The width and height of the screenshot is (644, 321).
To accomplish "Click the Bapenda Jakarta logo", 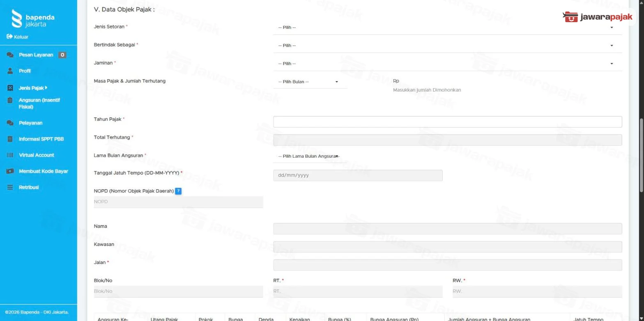I will (33, 19).
